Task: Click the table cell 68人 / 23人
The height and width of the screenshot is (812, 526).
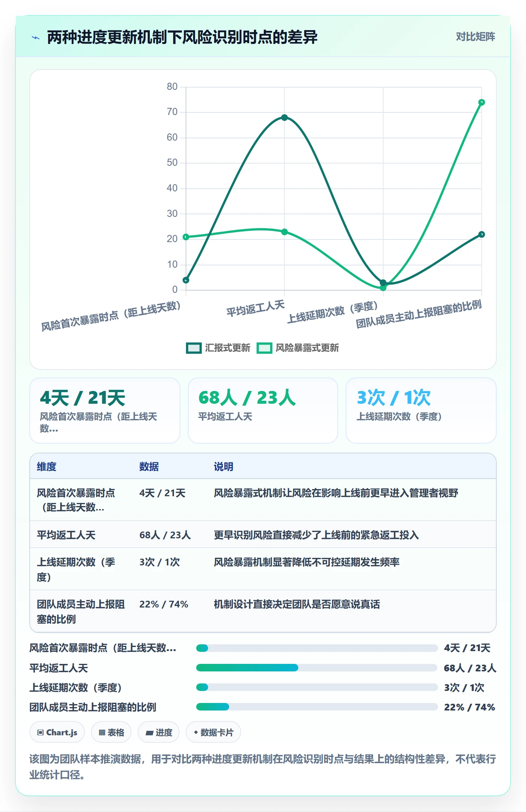Action: pos(165,535)
